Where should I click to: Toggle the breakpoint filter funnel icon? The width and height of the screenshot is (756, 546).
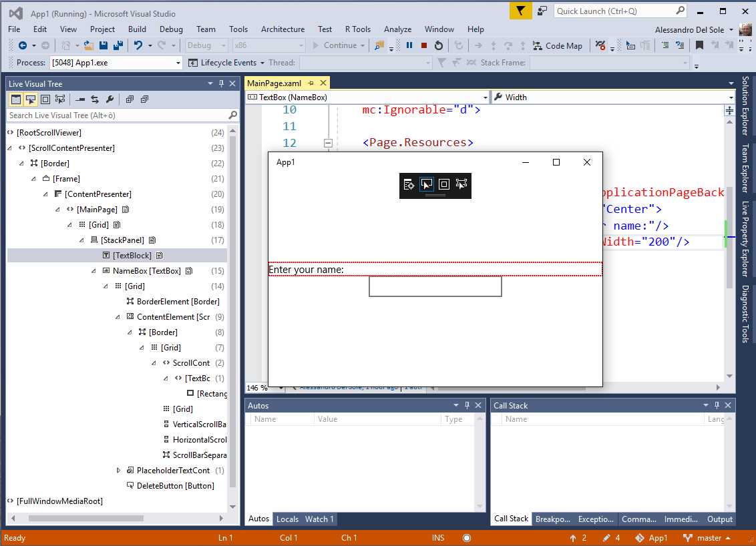click(520, 11)
